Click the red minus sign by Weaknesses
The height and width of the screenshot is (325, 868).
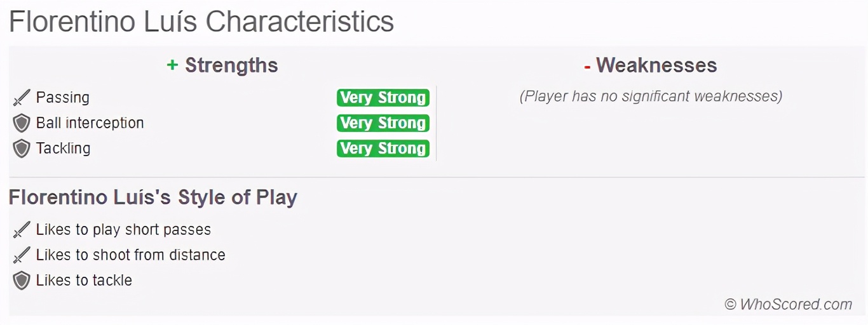(x=587, y=65)
